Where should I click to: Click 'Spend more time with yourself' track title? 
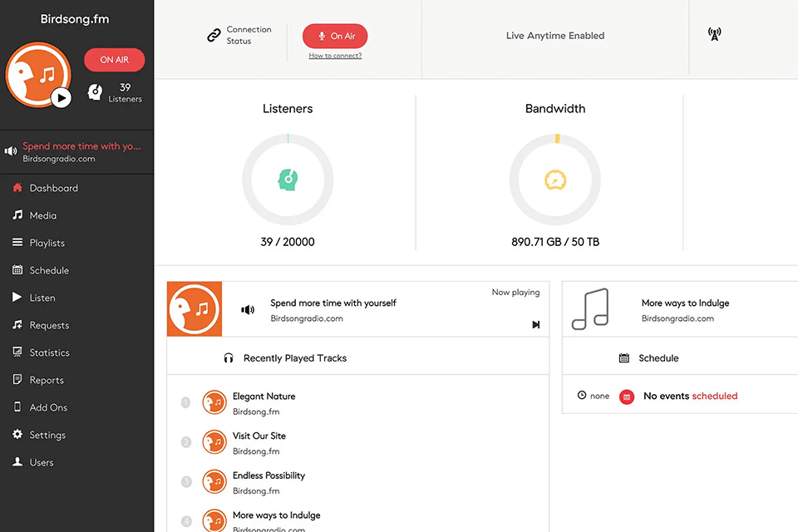click(333, 303)
